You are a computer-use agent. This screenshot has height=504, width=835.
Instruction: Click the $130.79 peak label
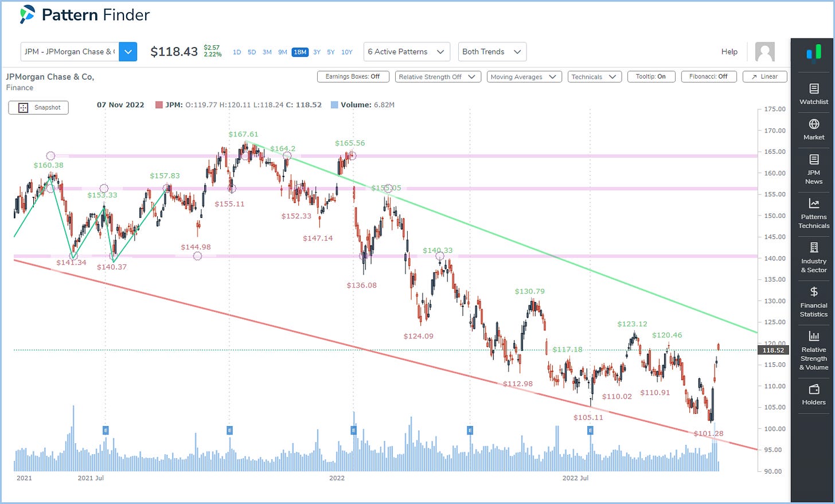click(530, 291)
